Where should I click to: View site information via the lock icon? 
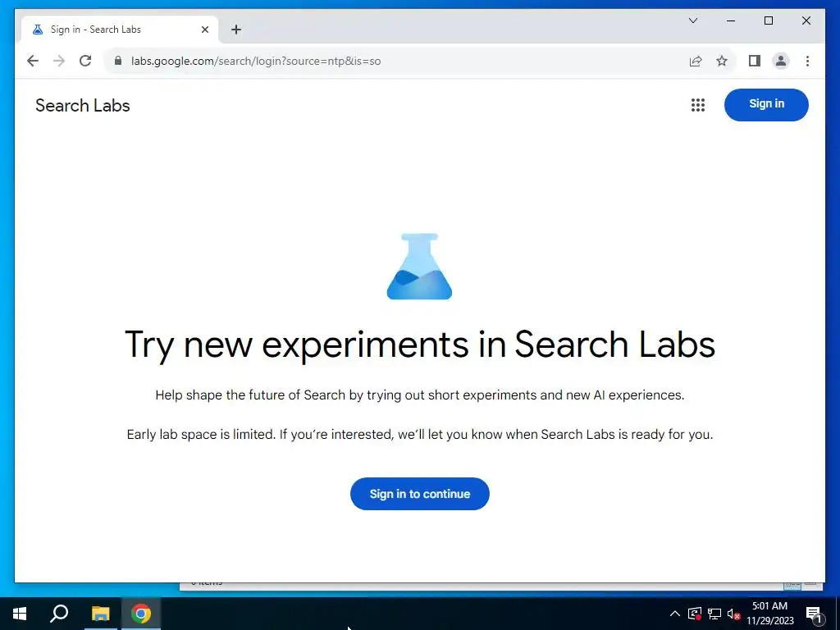(118, 61)
